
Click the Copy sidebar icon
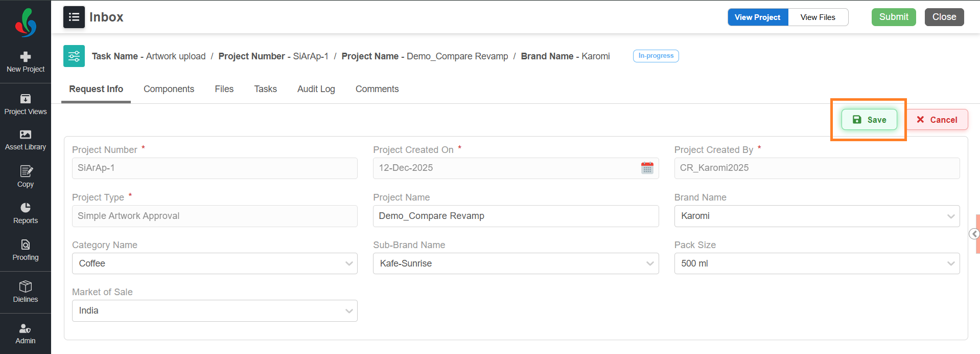pyautogui.click(x=26, y=171)
